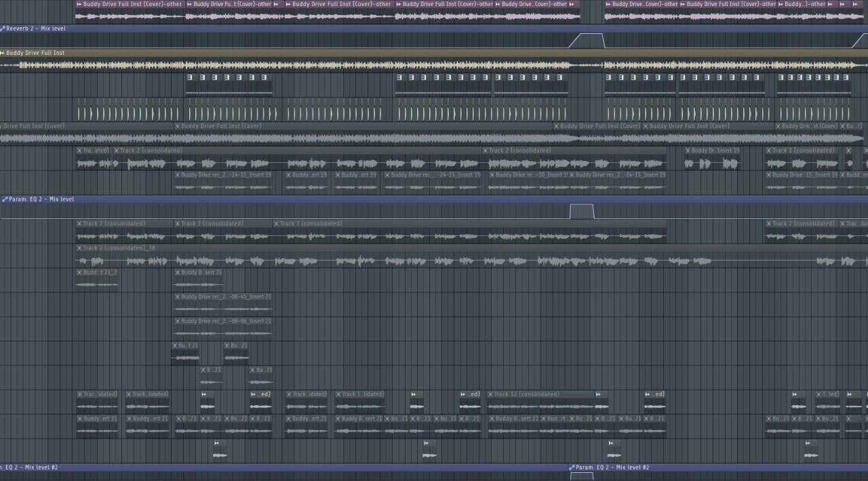Open the Budd..t 21_2 clip menu
The image size is (868, 481).
coord(79,273)
